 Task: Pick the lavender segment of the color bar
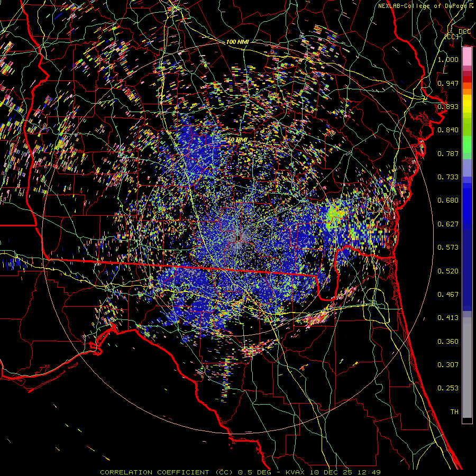point(467,168)
